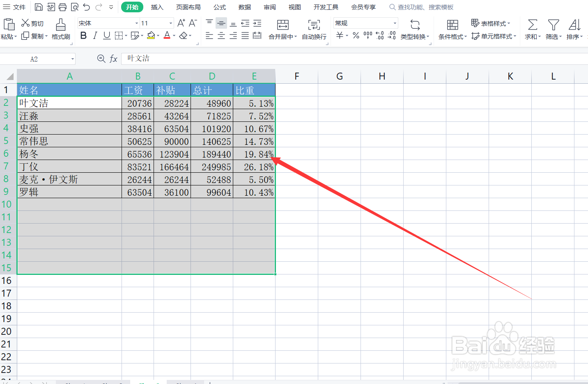Toggle Underline formatting

coord(107,36)
